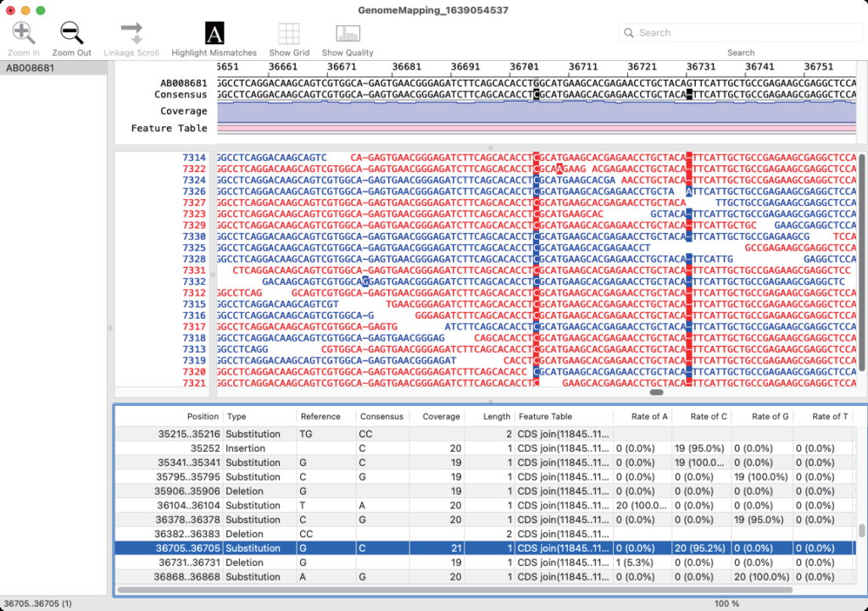The height and width of the screenshot is (611, 868).
Task: Click read ID 7315 in alignment
Action: pos(194,304)
